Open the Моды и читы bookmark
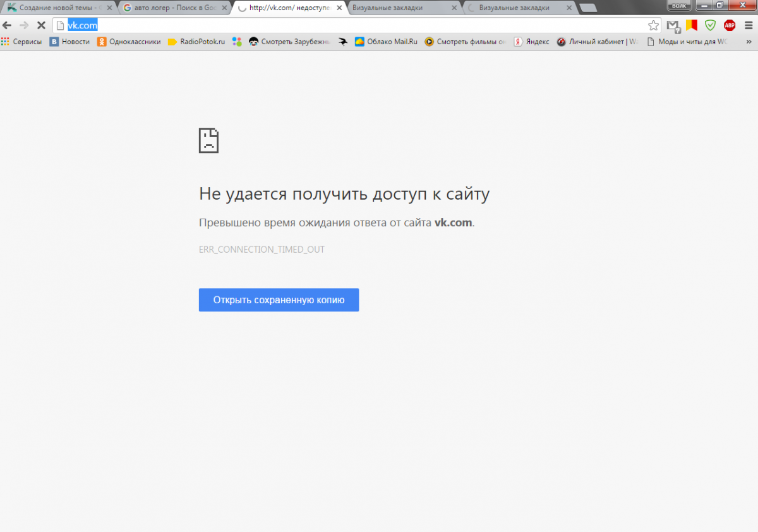Image resolution: width=758 pixels, height=532 pixels. coord(687,42)
